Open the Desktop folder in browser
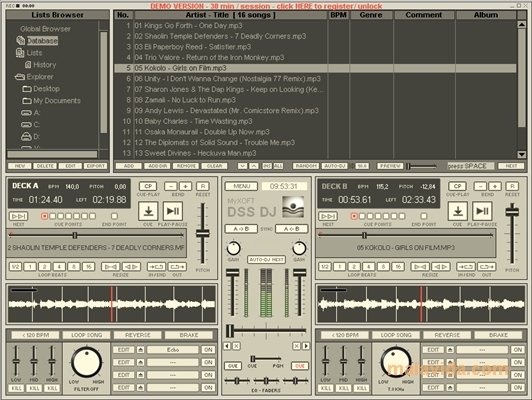 click(x=41, y=89)
